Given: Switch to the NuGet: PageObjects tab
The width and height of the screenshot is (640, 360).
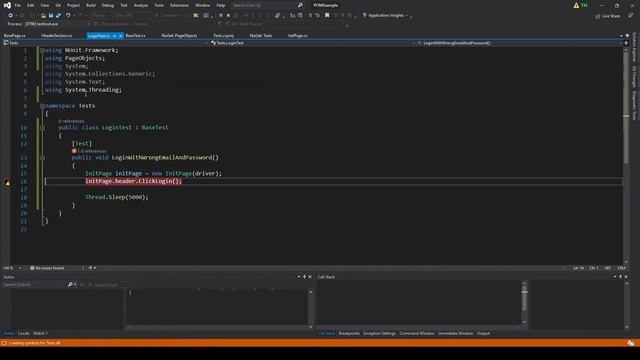Looking at the screenshot, I should click(x=179, y=36).
